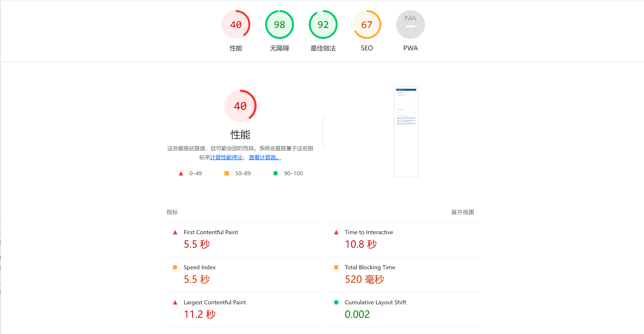The height and width of the screenshot is (334, 644).
Task: Expand metrics via 展开视图
Action: click(462, 212)
